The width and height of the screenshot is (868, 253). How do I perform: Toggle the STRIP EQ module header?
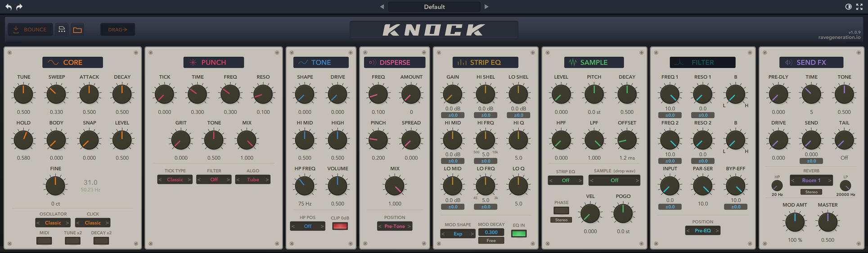[485, 62]
